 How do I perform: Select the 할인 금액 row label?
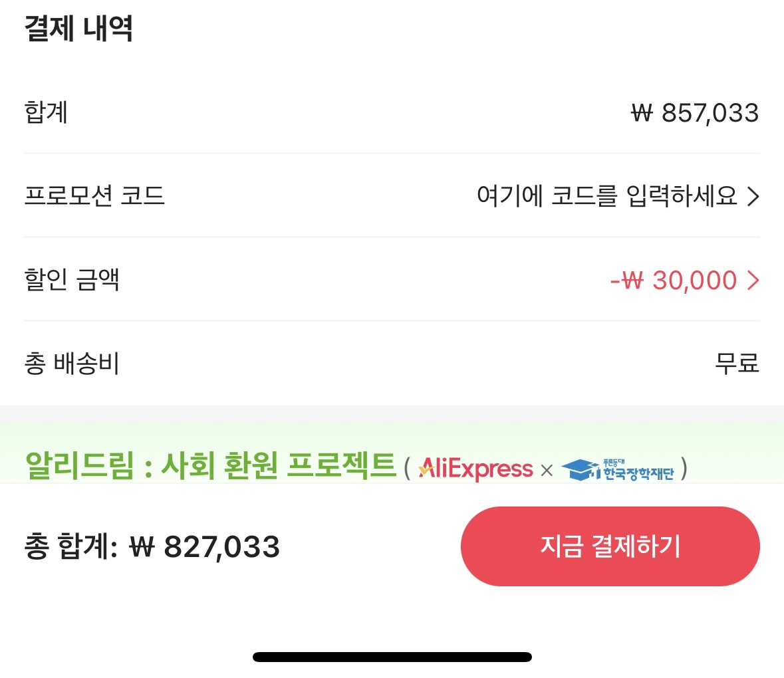pos(72,280)
